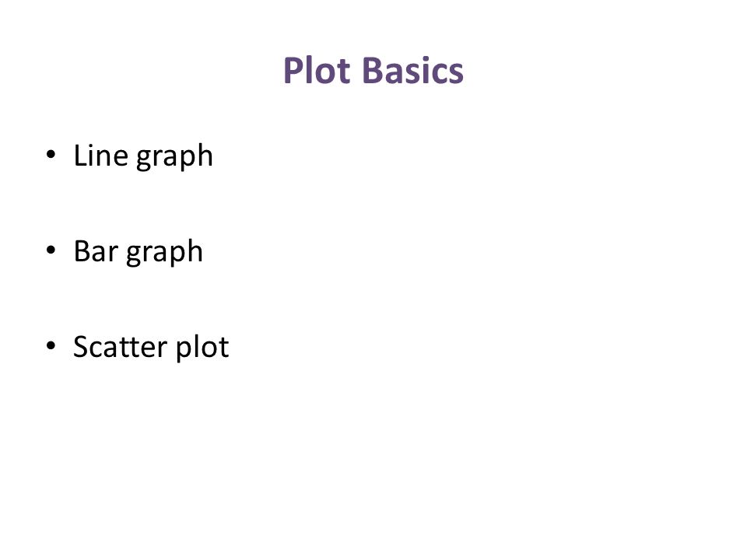Click the capital "L" in Line
This screenshot has width=747, height=560.
click(x=80, y=156)
